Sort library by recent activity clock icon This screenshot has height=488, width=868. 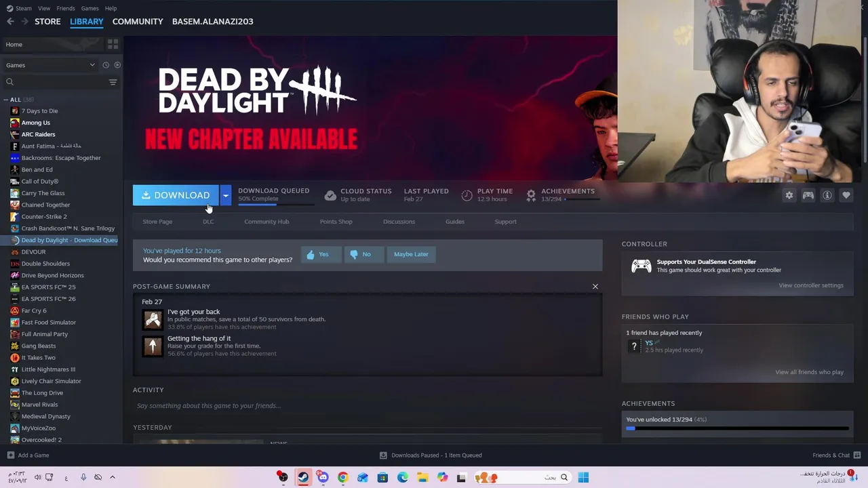[106, 65]
